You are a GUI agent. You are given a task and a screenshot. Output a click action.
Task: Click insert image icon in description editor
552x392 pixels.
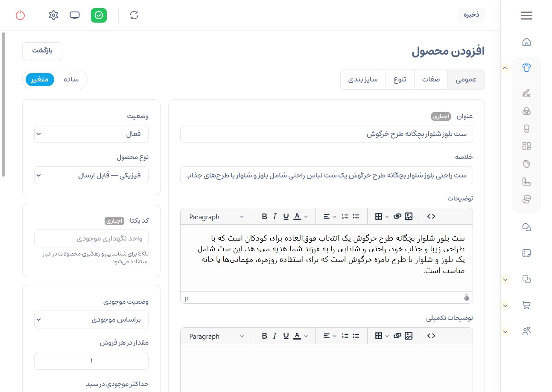(409, 217)
